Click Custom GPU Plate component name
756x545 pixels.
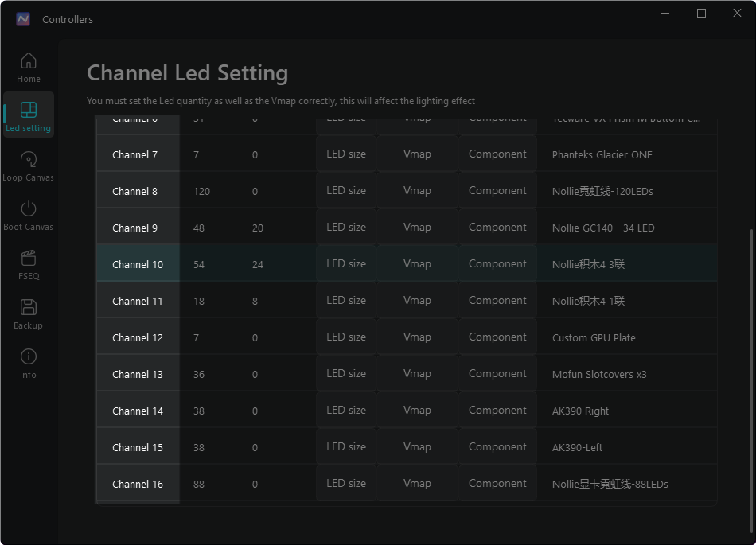(x=594, y=338)
